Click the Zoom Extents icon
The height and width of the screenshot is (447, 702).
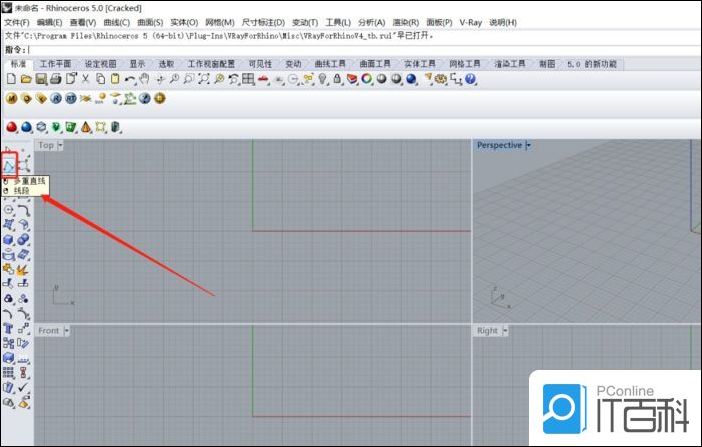point(204,79)
